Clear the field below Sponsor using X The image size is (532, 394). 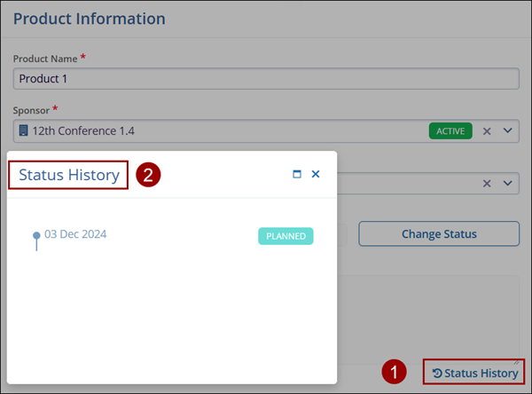coord(486,183)
